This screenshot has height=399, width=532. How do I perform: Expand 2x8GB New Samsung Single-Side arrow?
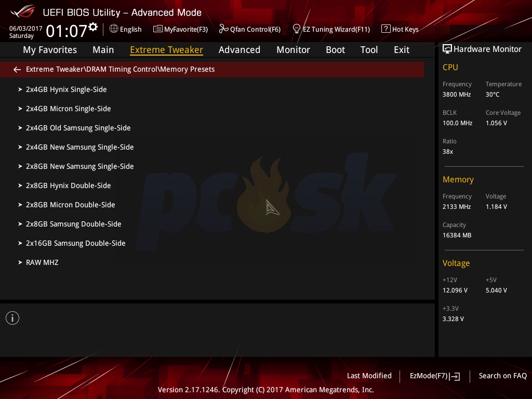click(20, 166)
